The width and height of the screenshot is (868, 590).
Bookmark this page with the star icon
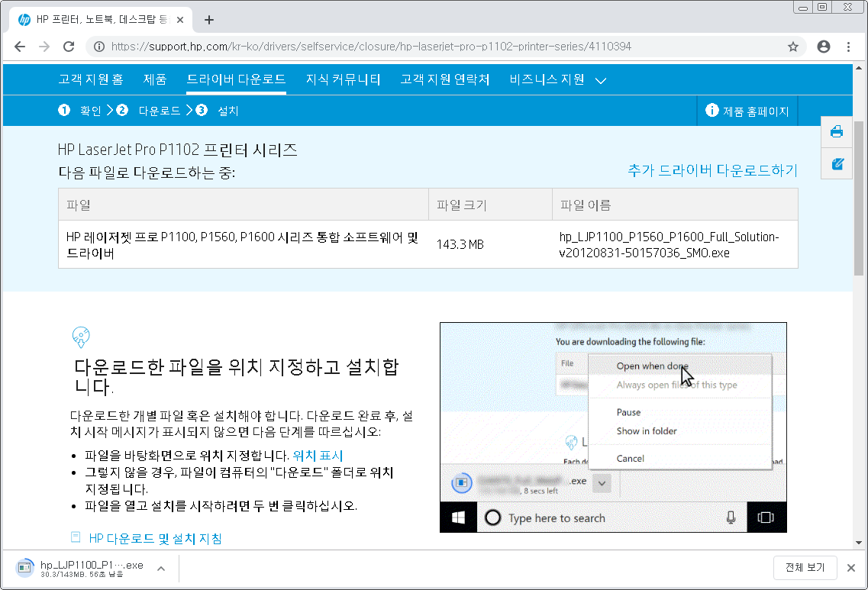[x=792, y=47]
